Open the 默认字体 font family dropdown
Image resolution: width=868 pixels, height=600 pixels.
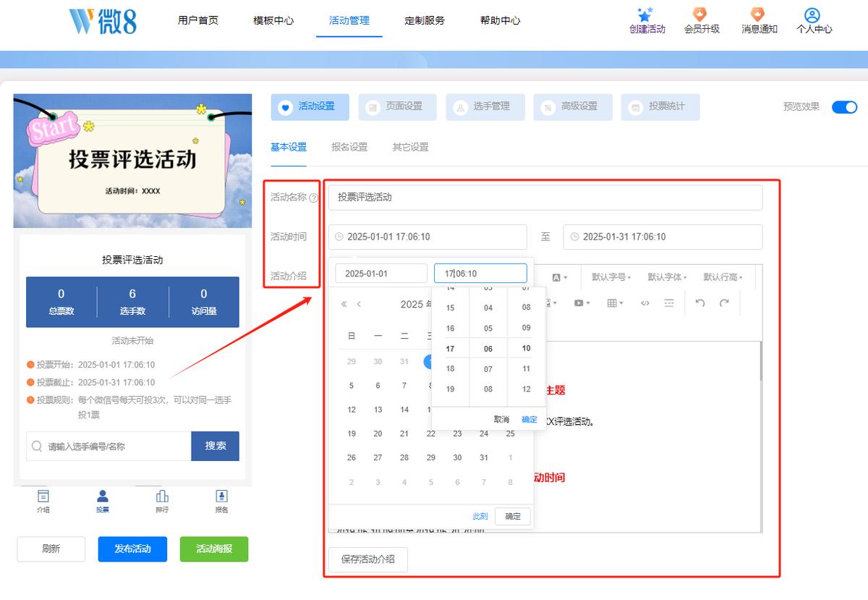coord(667,277)
